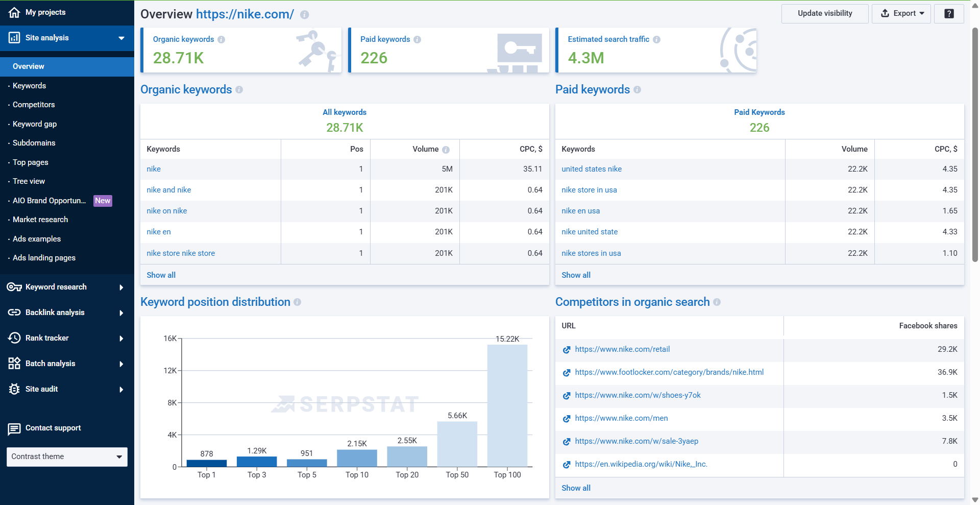Image resolution: width=980 pixels, height=505 pixels.
Task: Click info icon beside Competitors in organic search
Action: pos(717,302)
